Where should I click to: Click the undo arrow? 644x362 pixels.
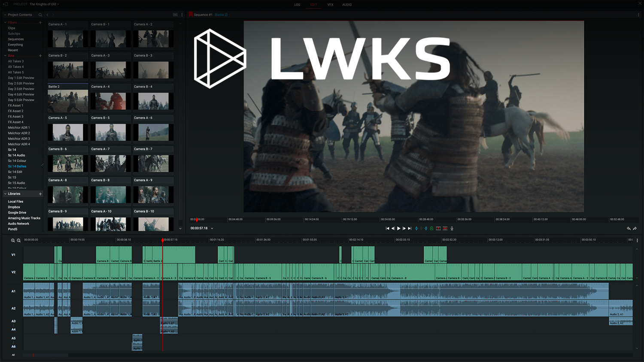click(x=629, y=229)
